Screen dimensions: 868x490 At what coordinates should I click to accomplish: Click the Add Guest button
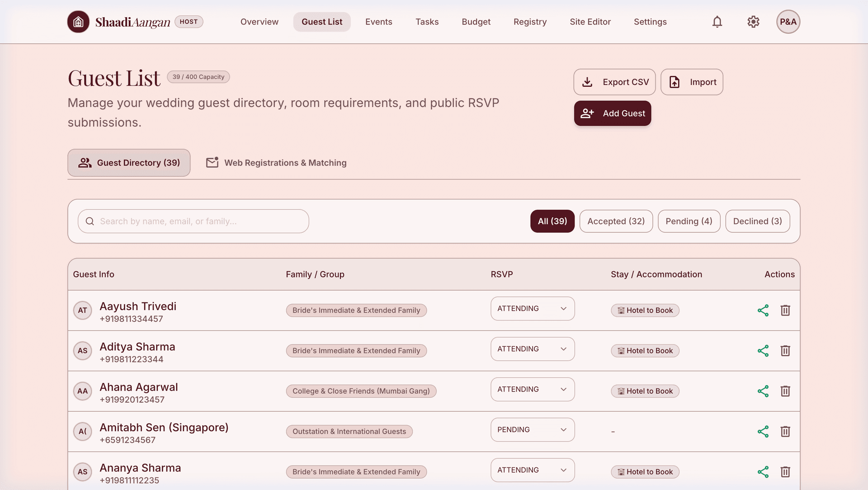pos(613,113)
